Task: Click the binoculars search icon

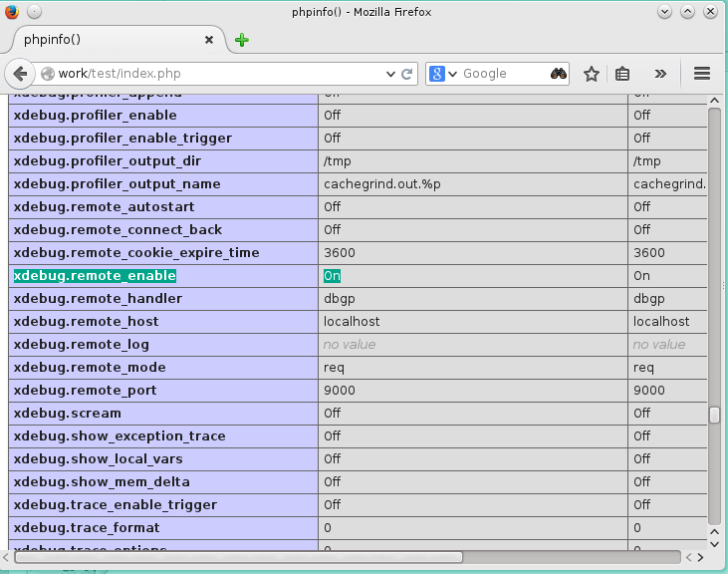Action: tap(559, 74)
